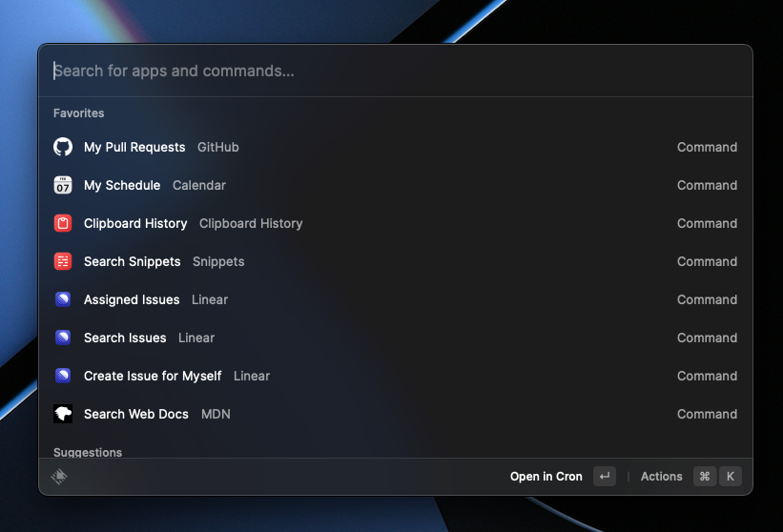Click the red Search Snippets icon
The height and width of the screenshot is (532, 783).
tap(63, 261)
